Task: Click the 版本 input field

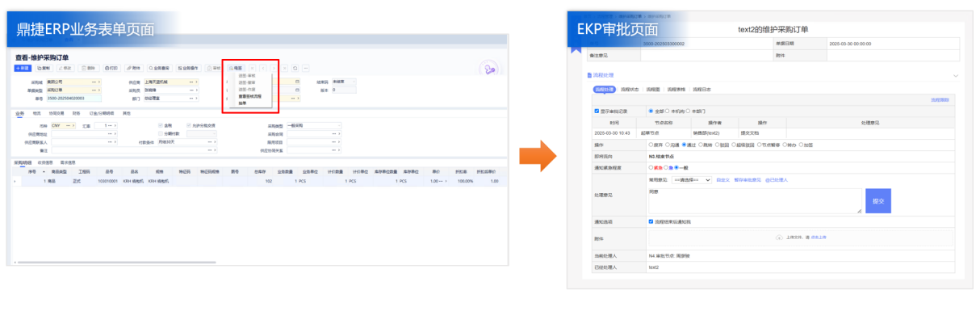Action: [x=343, y=90]
